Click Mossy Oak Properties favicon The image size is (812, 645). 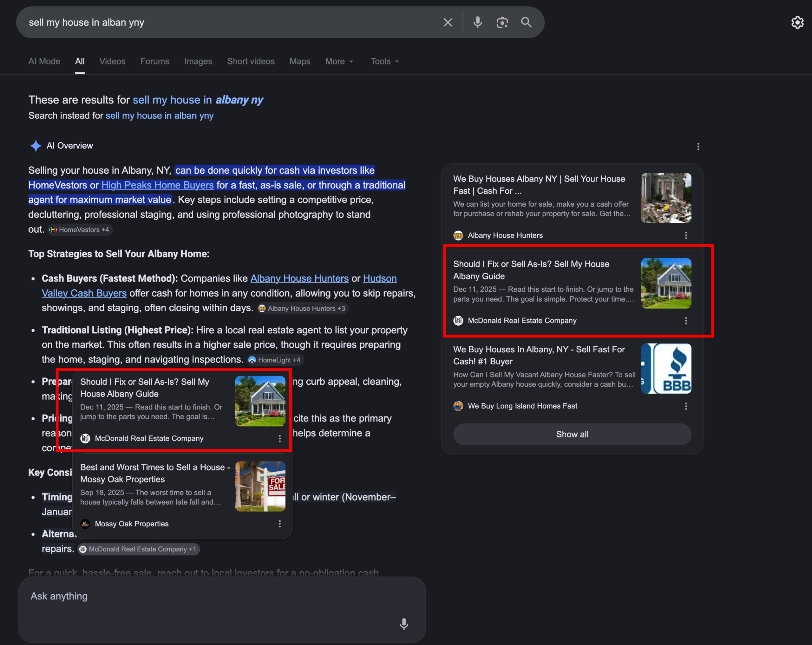[85, 524]
